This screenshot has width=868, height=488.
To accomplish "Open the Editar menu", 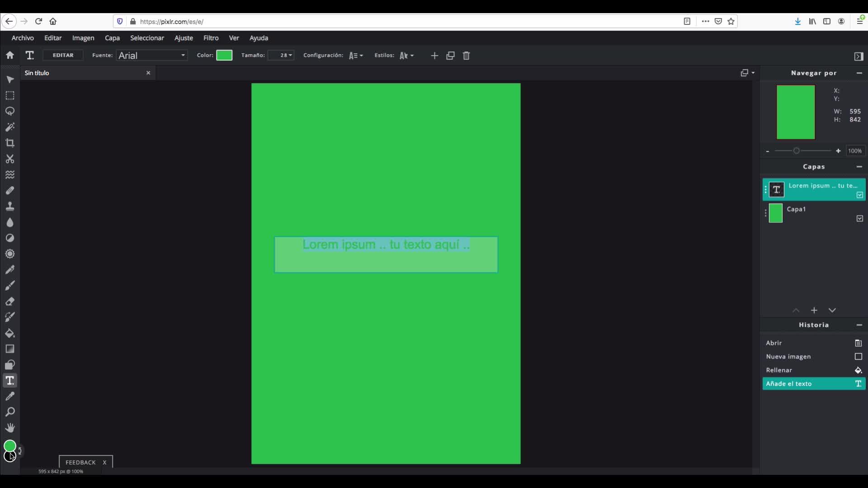I will pos(53,38).
